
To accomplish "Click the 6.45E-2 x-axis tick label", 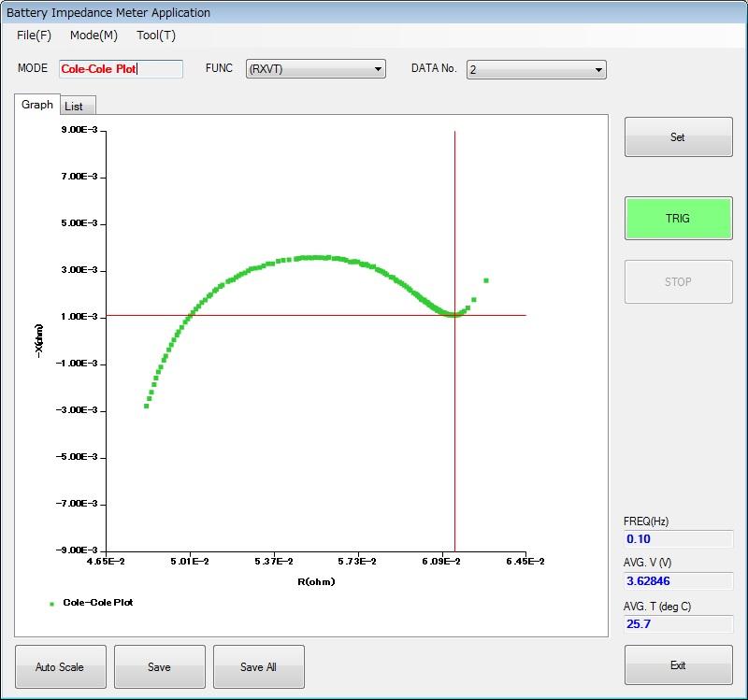I will [525, 562].
